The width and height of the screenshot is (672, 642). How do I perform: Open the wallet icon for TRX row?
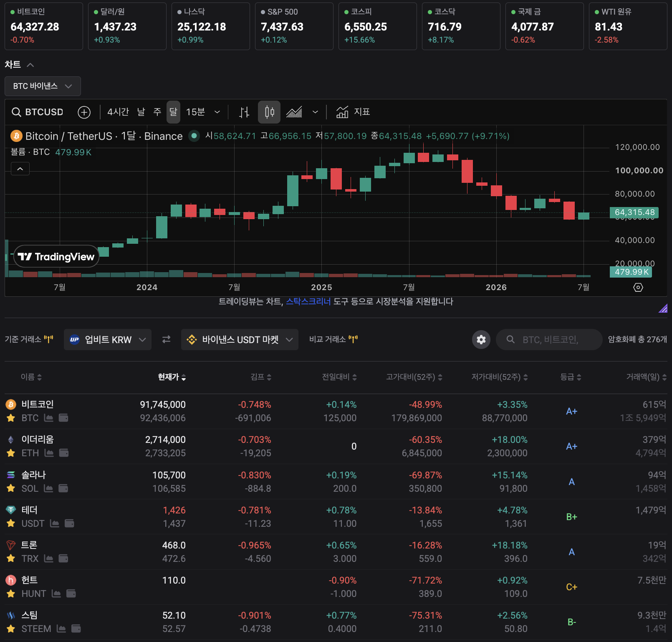(63, 559)
